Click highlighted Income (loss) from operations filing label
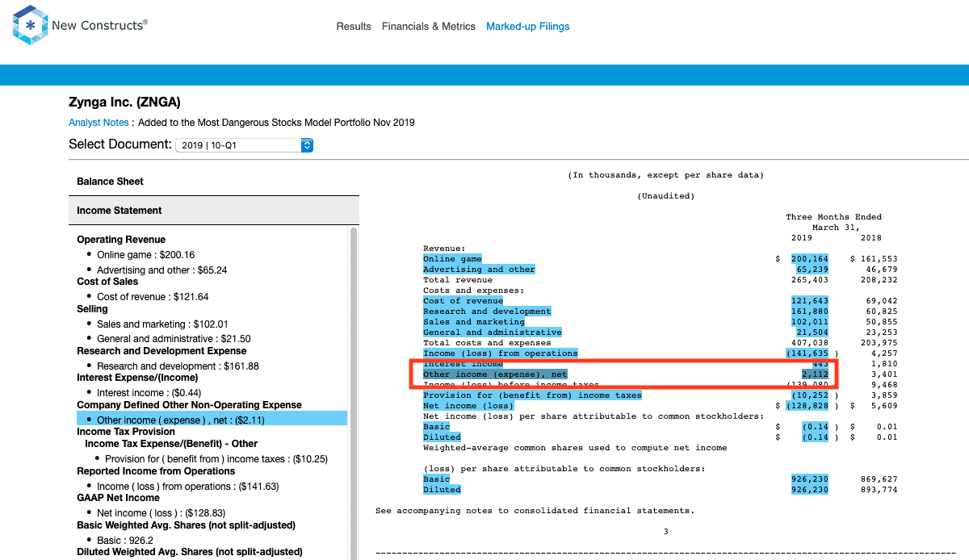Viewport: 969px width, 560px height. [x=501, y=353]
